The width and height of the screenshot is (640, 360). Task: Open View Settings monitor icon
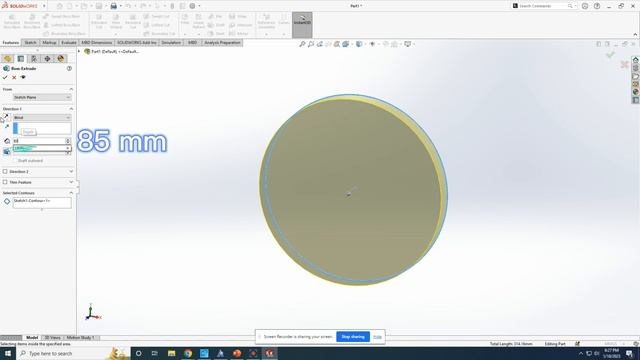[407, 44]
